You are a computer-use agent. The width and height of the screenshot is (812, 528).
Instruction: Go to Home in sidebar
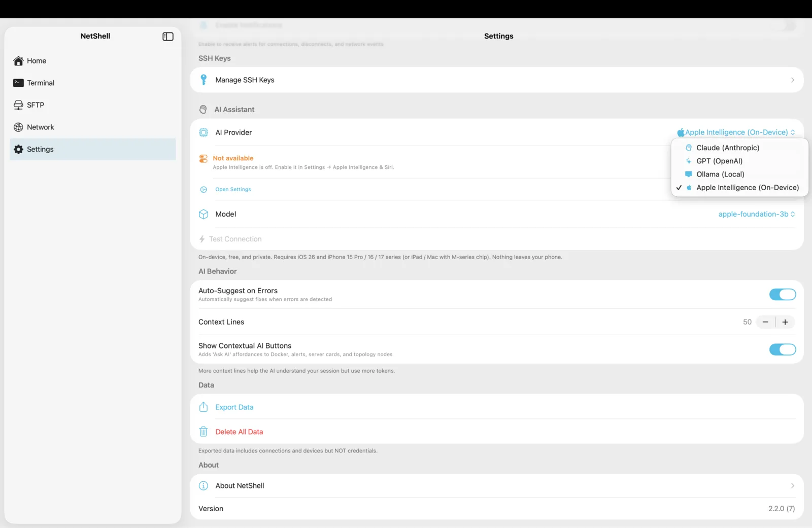pos(93,61)
